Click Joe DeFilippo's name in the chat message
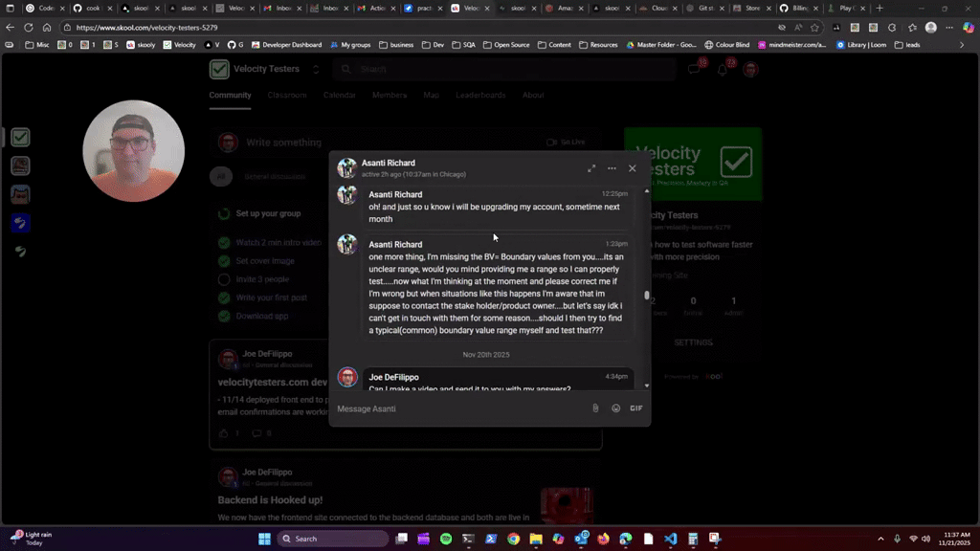The image size is (980, 551). tap(393, 377)
